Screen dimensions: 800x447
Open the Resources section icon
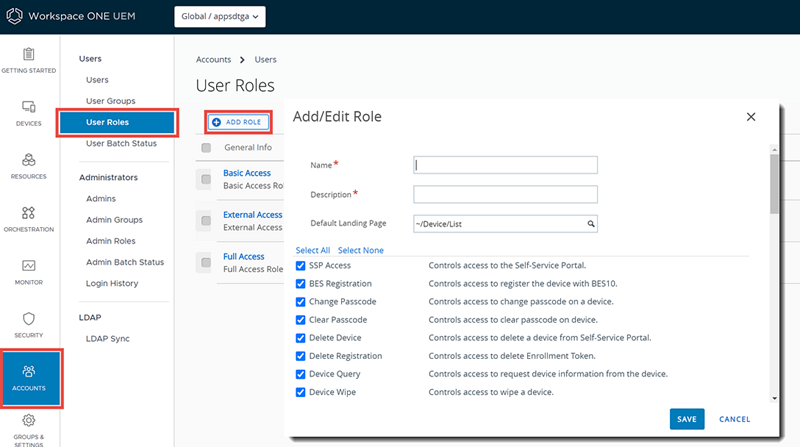29,160
